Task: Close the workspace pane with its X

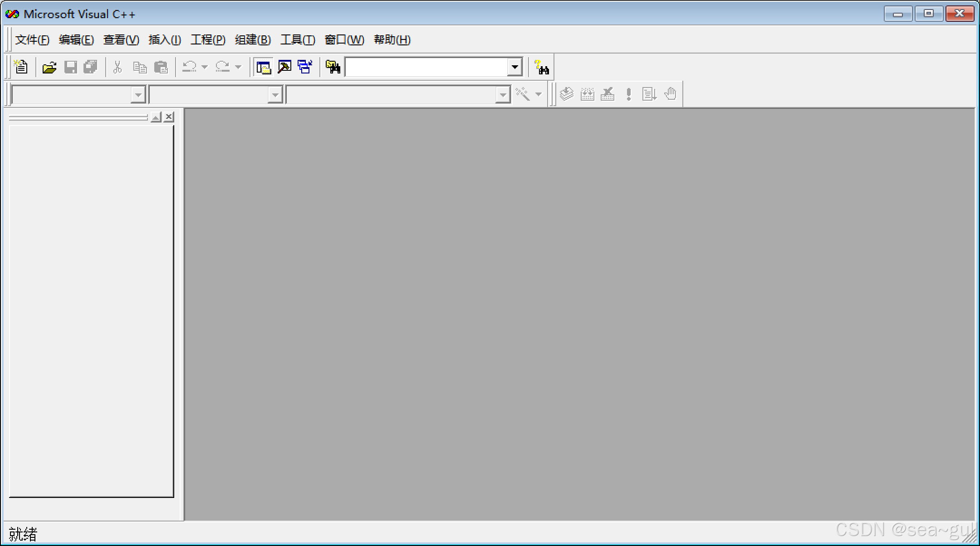Action: (x=169, y=117)
